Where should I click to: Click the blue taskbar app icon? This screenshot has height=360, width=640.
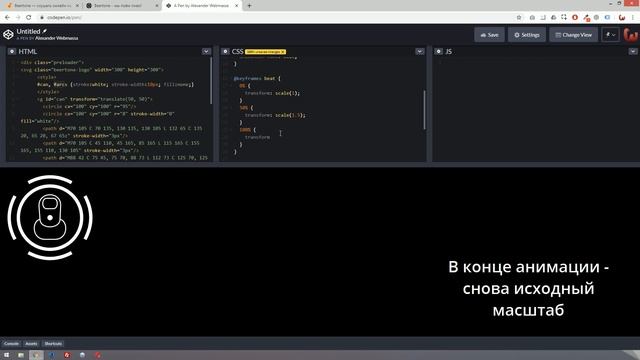click(52, 355)
